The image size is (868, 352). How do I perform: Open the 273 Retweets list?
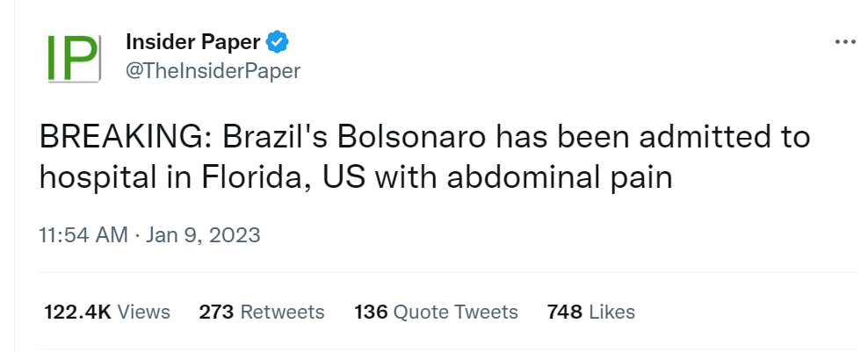coord(262,312)
